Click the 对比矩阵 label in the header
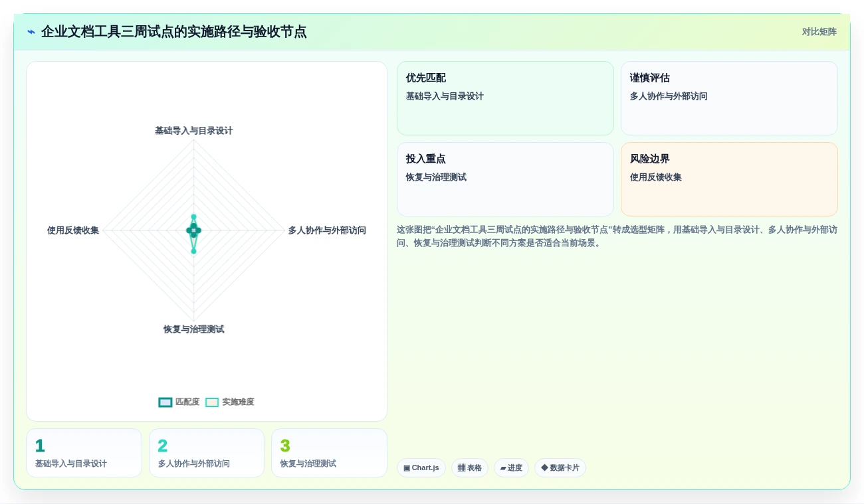This screenshot has height=504, width=864. 819,32
